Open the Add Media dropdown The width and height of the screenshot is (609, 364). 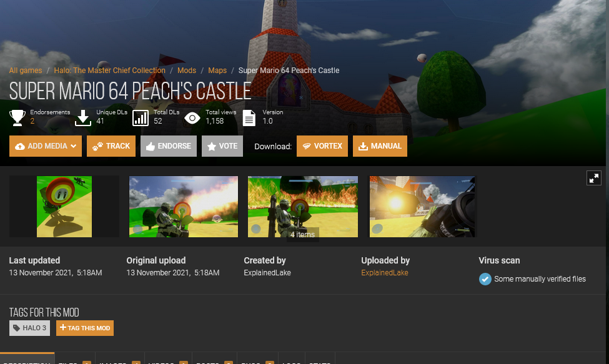coord(46,146)
